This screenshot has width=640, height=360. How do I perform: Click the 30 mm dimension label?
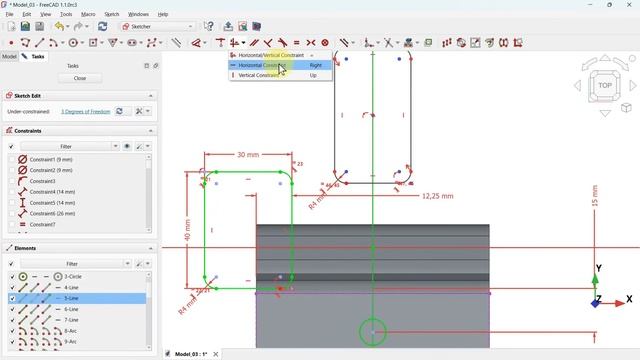[x=248, y=155]
